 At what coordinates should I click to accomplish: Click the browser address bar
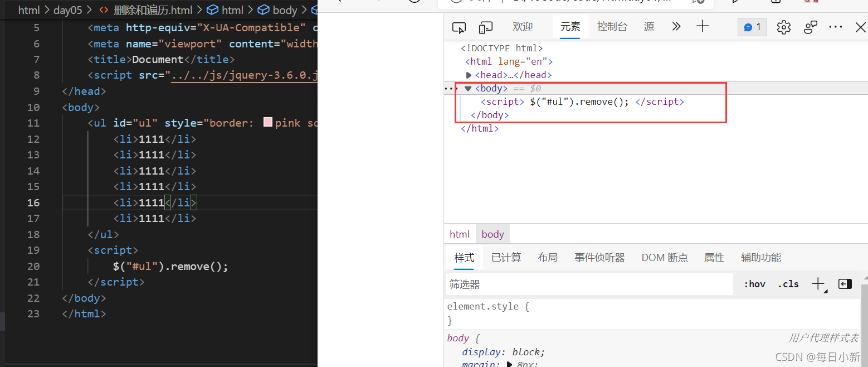[x=575, y=3]
